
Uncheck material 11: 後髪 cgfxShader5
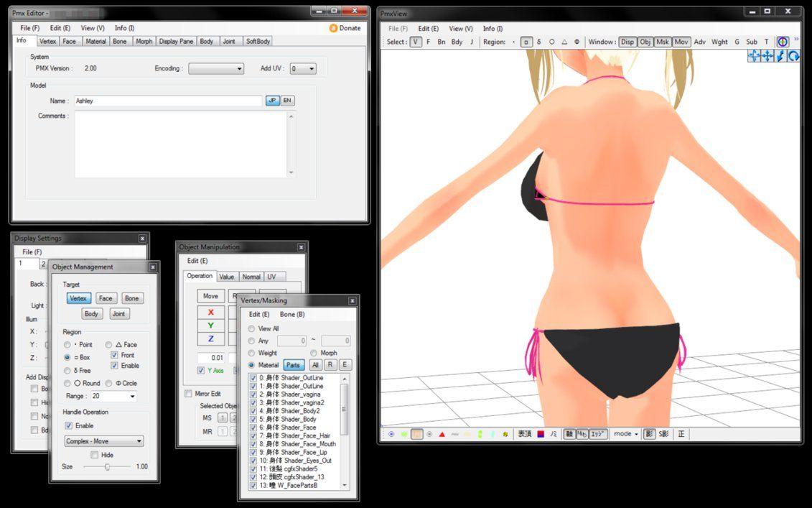click(253, 468)
